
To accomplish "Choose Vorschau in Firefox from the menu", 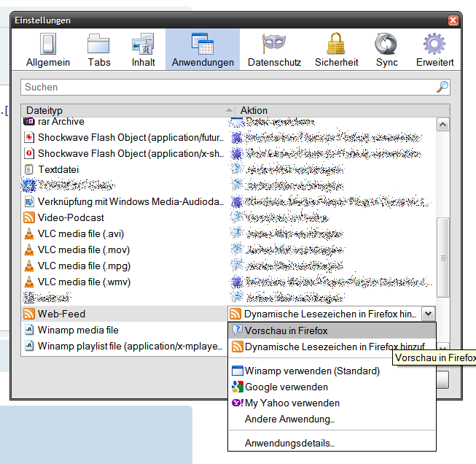I will 332,330.
